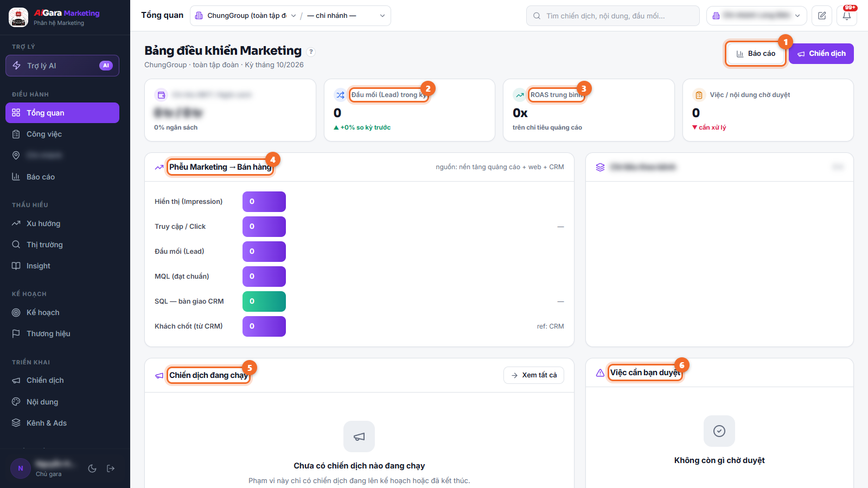Click the clipboard icon on pending approval card
This screenshot has width=868, height=488.
click(699, 95)
